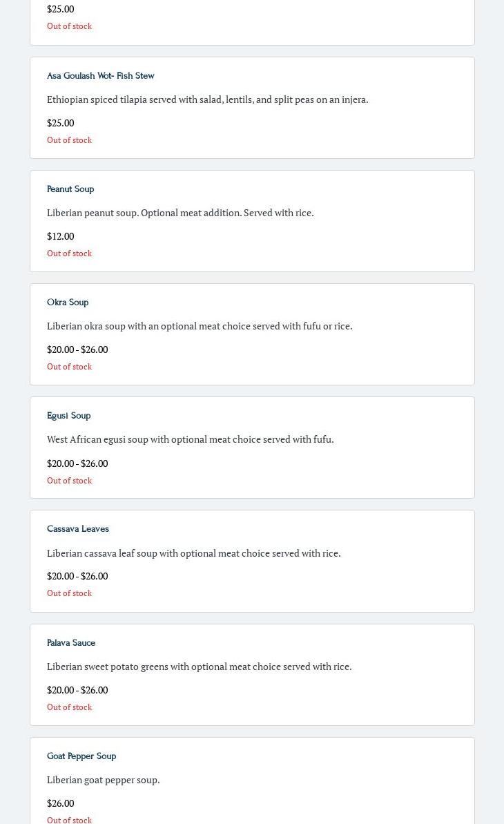Select the Okra Soup title link
Image resolution: width=504 pixels, height=824 pixels.
pyautogui.click(x=68, y=302)
